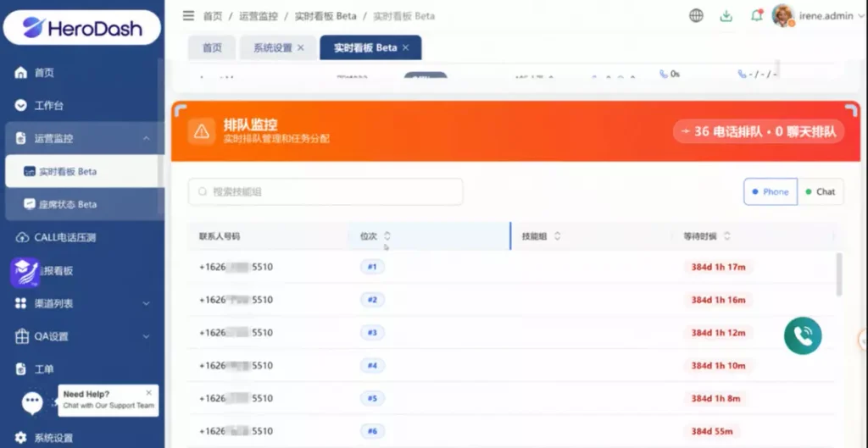Click 首页 in the breadcrumb
The image size is (868, 448).
[x=212, y=16]
